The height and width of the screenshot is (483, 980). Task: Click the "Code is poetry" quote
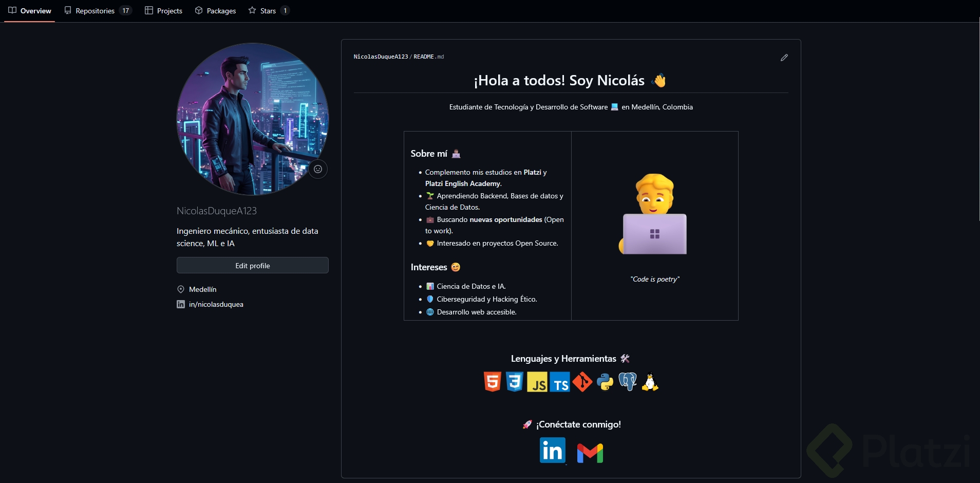[655, 279]
